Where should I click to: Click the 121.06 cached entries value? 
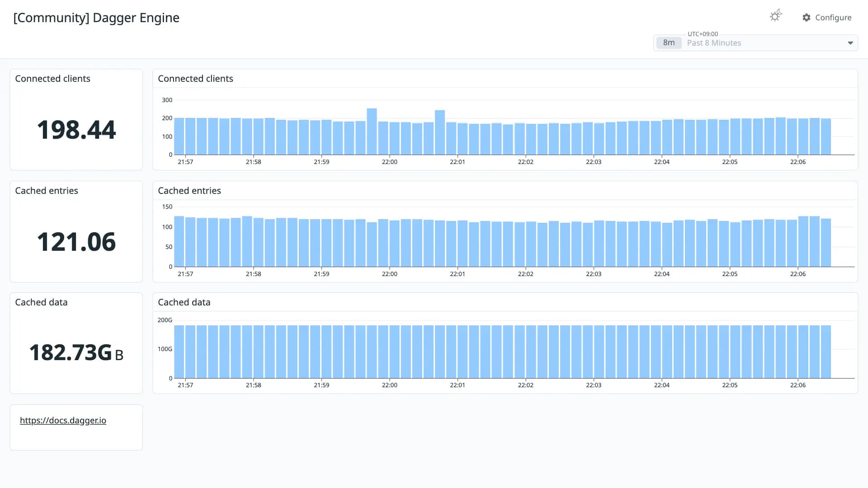(76, 242)
